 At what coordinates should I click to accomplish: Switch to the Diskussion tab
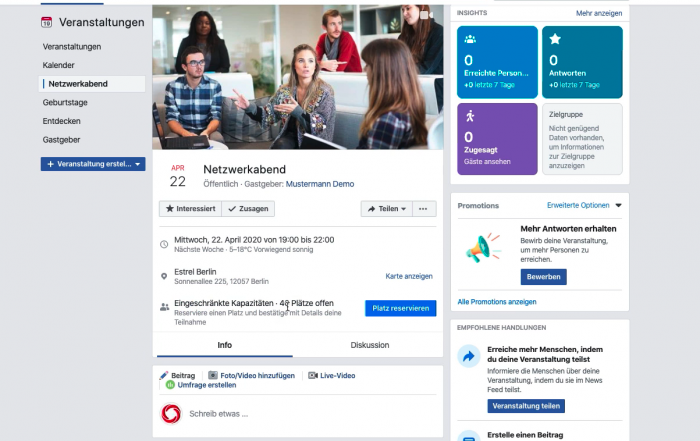(370, 345)
